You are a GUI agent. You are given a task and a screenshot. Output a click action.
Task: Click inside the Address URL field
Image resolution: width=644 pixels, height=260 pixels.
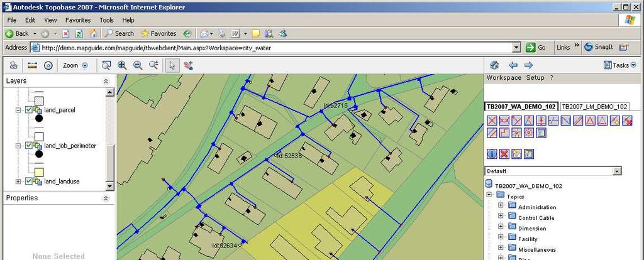276,48
